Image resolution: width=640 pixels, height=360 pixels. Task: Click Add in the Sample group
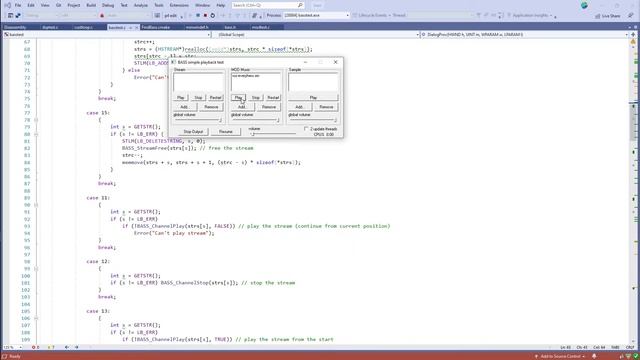click(x=300, y=107)
